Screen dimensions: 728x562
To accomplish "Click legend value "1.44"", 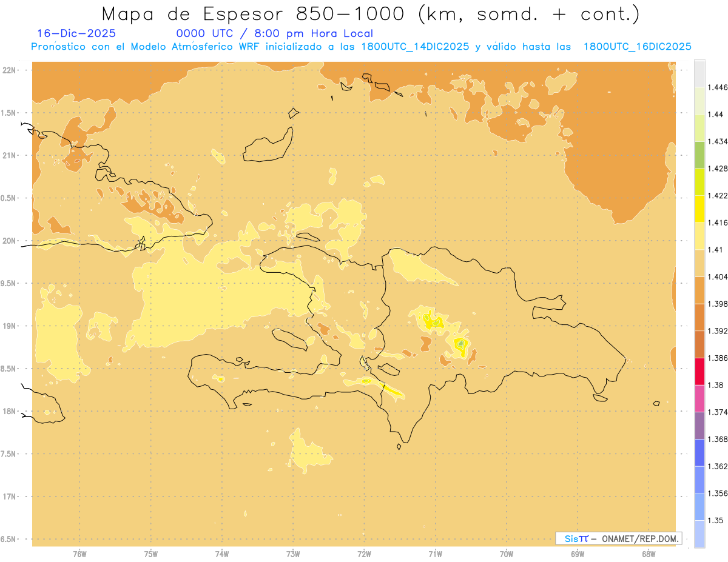I will [x=716, y=114].
